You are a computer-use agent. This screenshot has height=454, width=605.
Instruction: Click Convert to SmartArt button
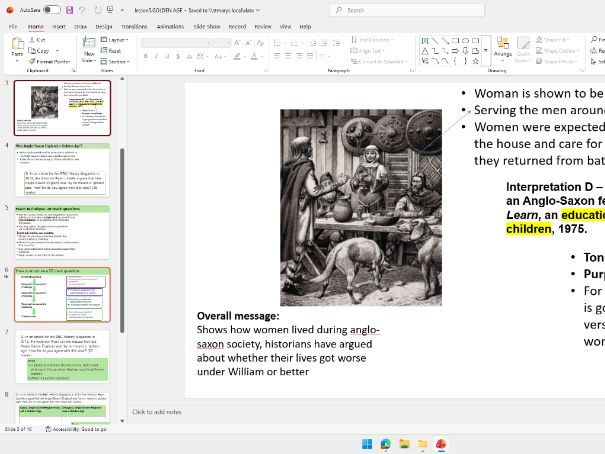pyautogui.click(x=379, y=61)
